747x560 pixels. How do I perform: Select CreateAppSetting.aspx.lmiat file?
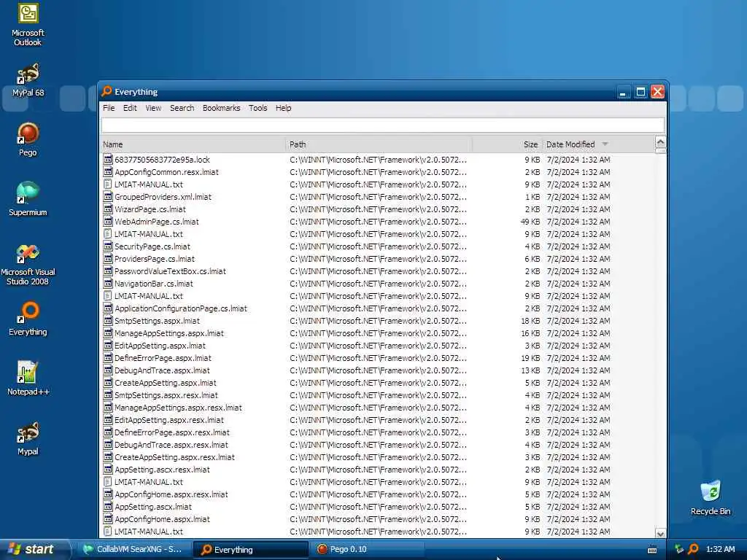[x=165, y=382]
